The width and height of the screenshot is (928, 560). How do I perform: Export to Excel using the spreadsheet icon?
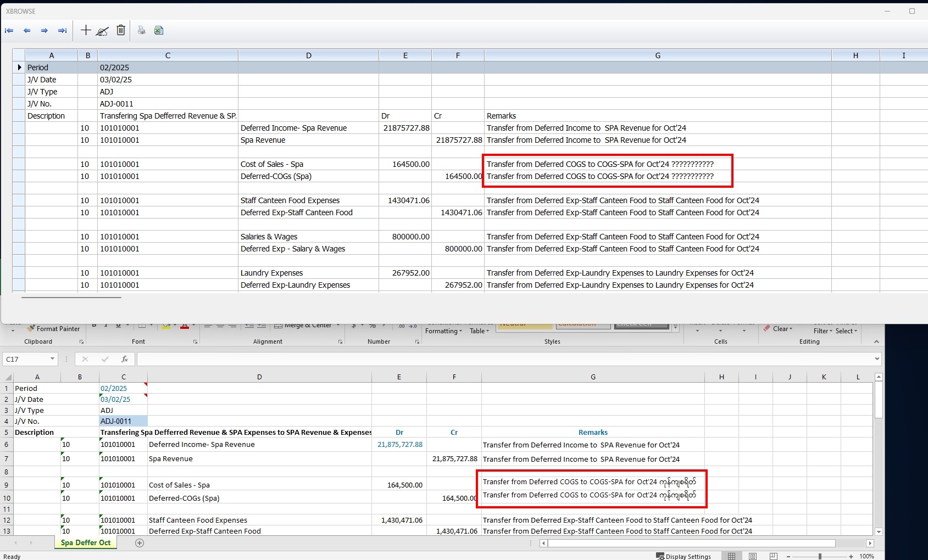[159, 31]
